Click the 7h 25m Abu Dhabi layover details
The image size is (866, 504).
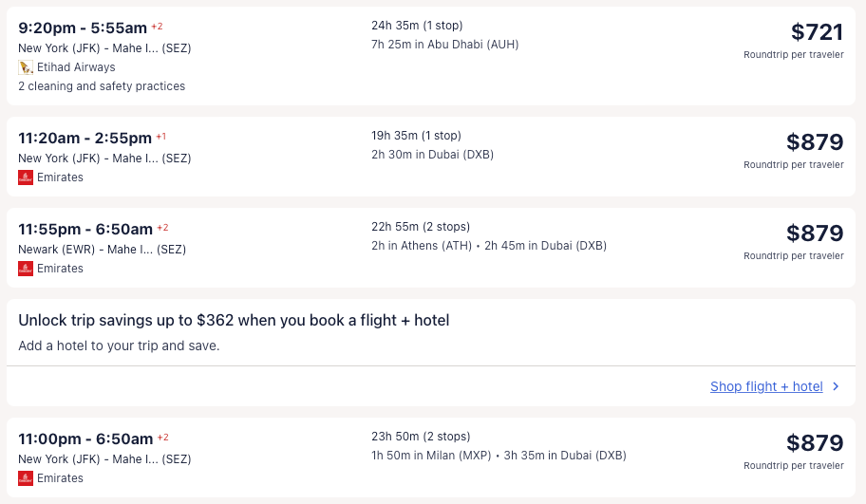[444, 45]
